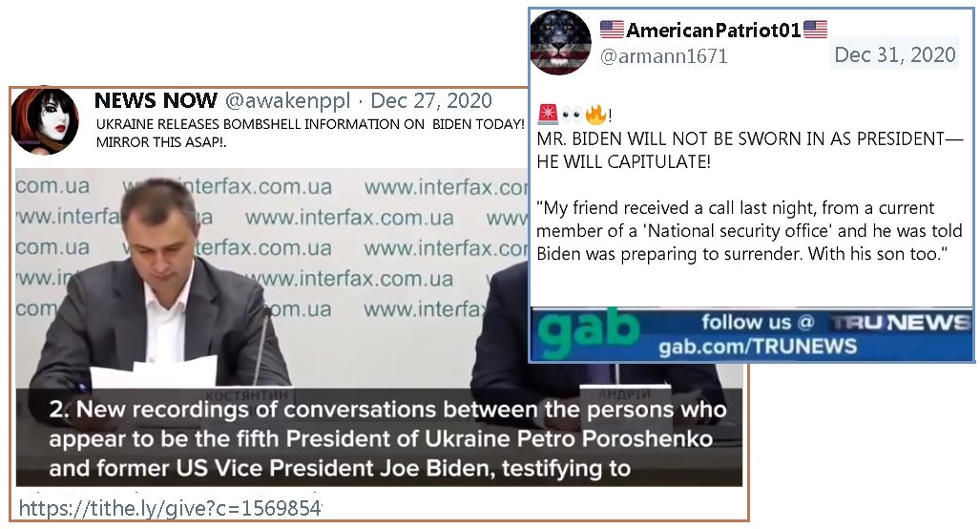Click the fire emoji in post
Image resolution: width=980 pixels, height=529 pixels.
click(595, 115)
